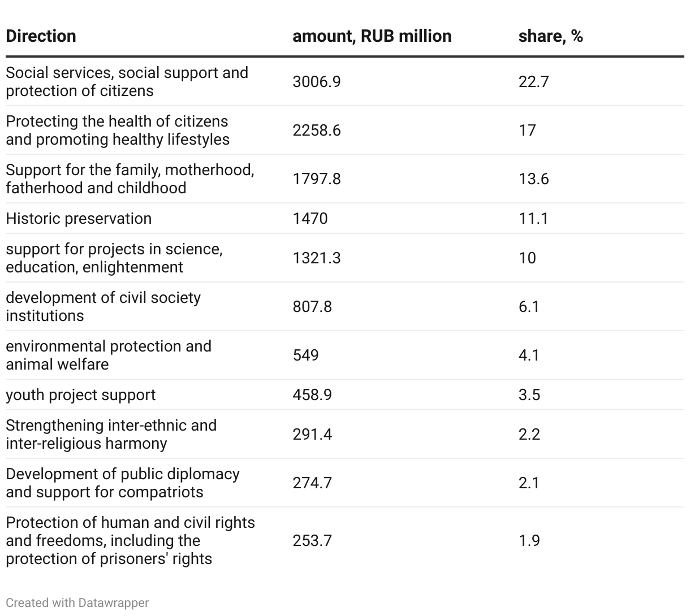Click the youth project support row label

tap(80, 394)
